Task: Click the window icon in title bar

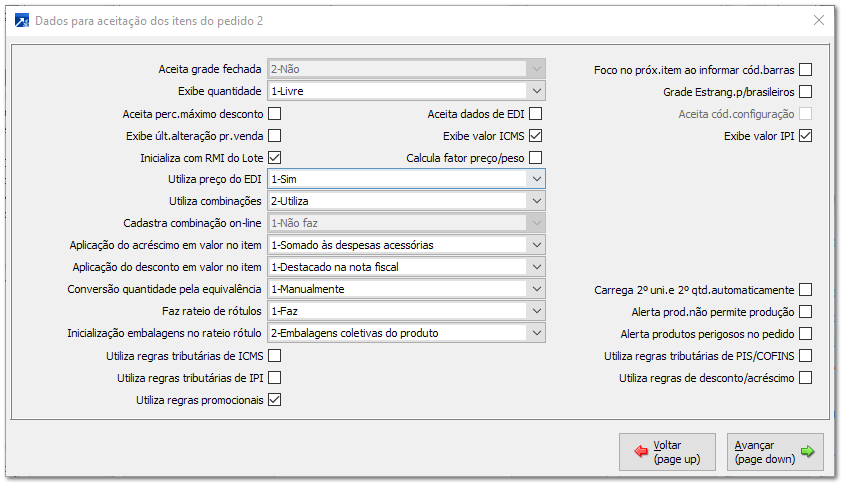Action: point(22,20)
